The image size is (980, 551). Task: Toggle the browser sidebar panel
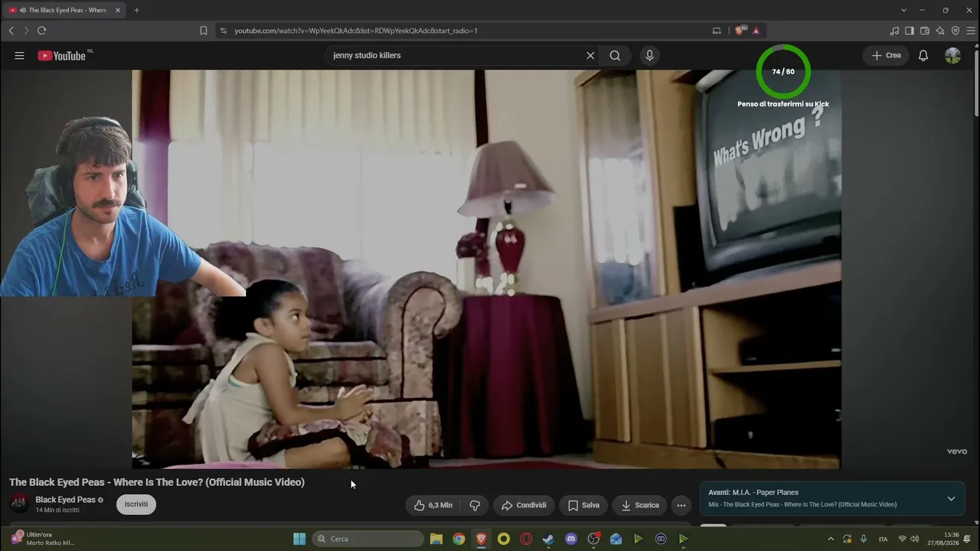(910, 31)
